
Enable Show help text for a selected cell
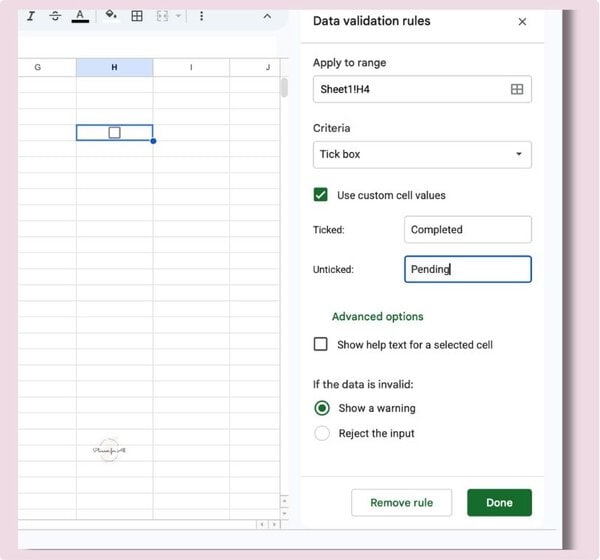tap(321, 344)
